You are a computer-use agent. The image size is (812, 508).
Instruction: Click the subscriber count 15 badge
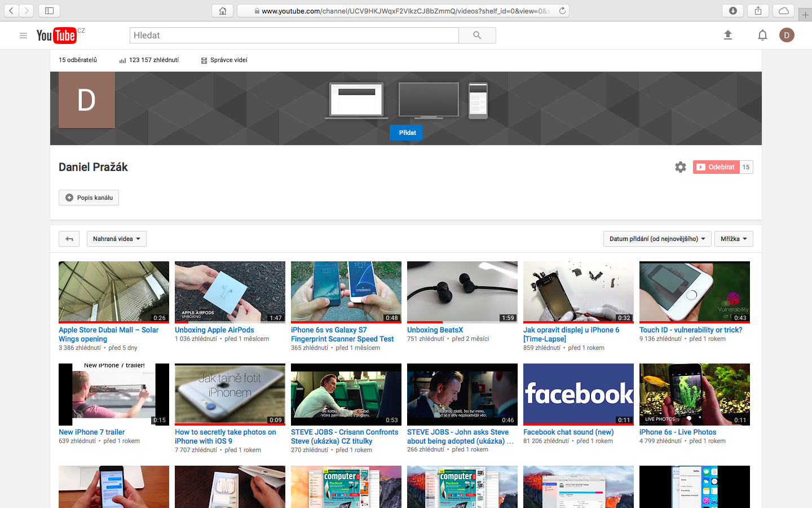pos(746,167)
